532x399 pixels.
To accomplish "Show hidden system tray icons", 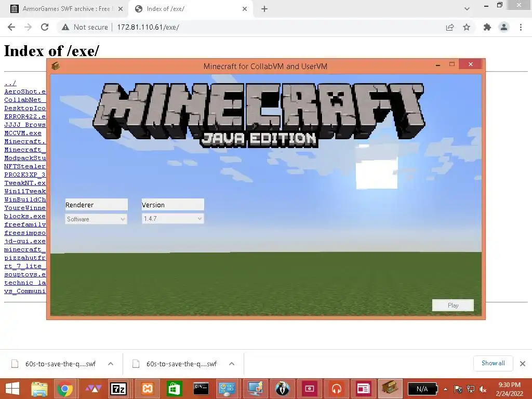I will tap(445, 390).
